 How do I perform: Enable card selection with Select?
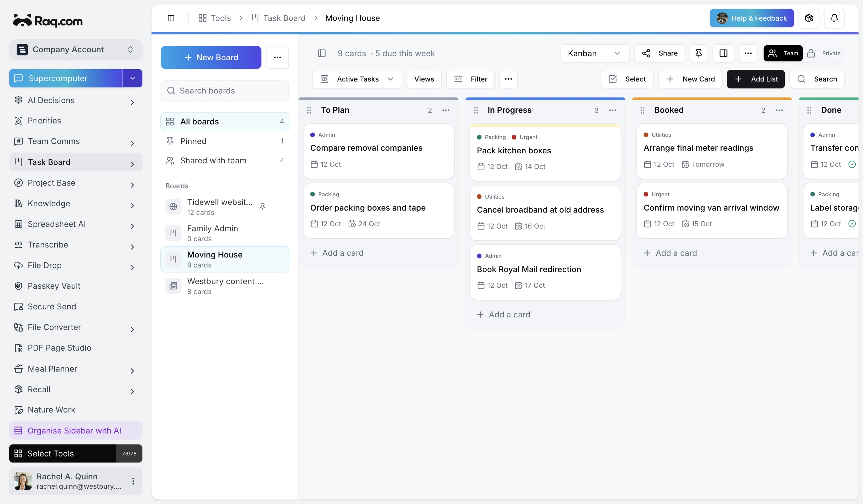[x=627, y=79]
